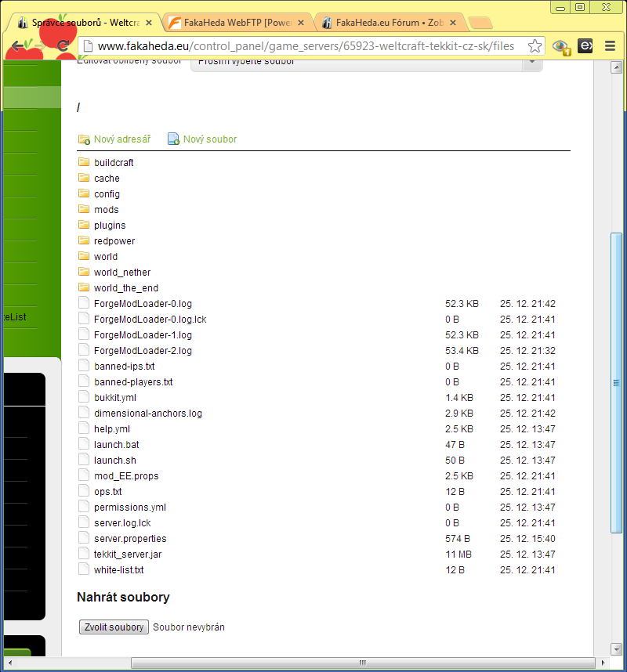The image size is (627, 672).
Task: Click the folder icon next to config
Action: (84, 193)
